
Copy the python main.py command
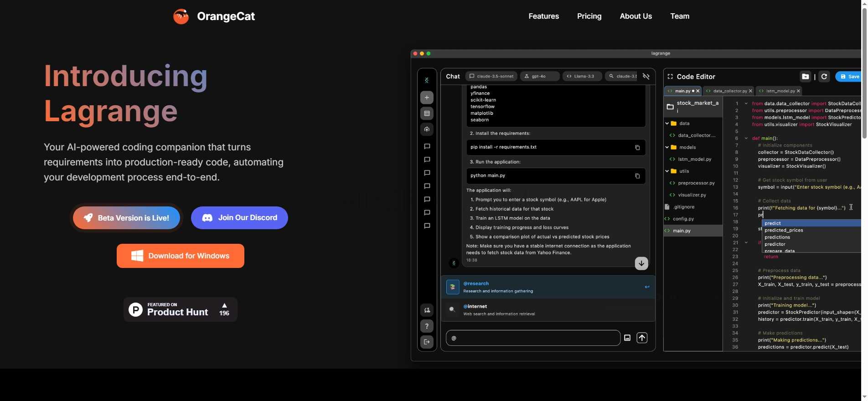[x=637, y=176]
